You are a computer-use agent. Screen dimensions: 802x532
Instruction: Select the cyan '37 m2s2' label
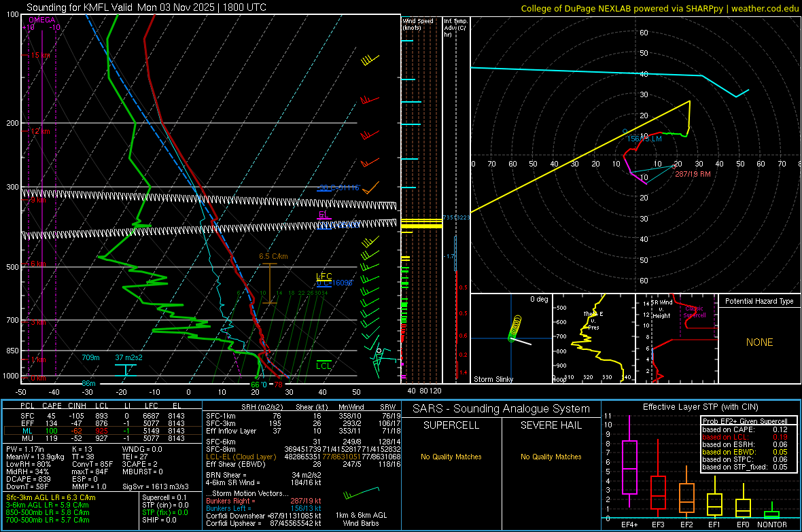click(x=128, y=357)
